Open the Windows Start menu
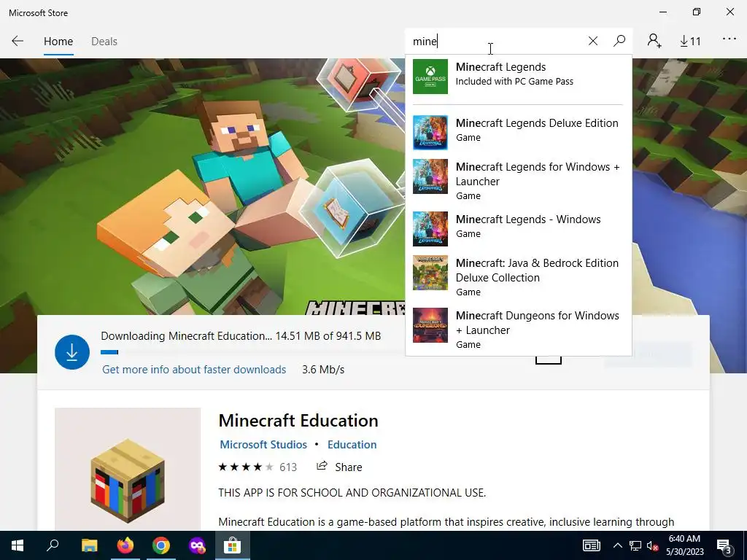This screenshot has width=747, height=560. click(18, 545)
